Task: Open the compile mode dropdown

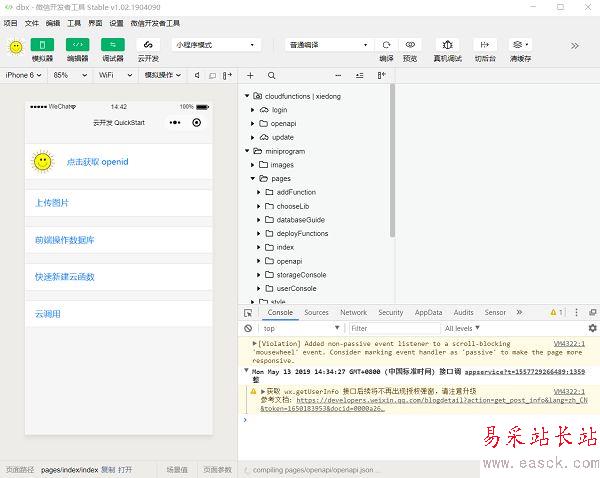Action: click(329, 45)
